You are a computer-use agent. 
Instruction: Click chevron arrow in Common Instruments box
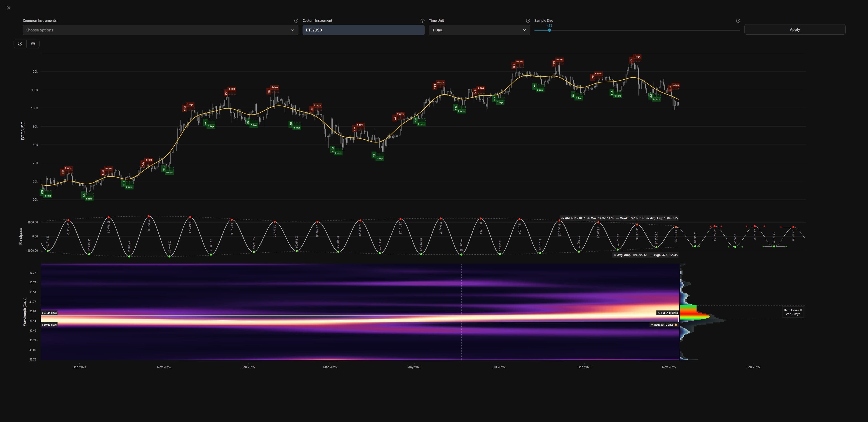(293, 30)
